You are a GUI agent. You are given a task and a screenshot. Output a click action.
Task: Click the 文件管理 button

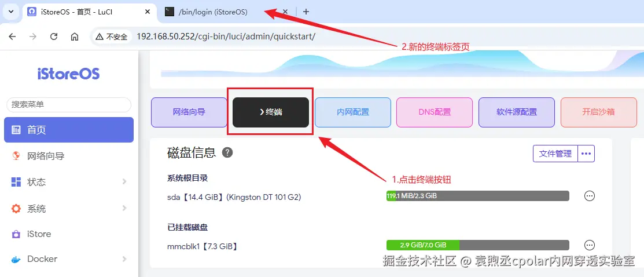point(555,154)
